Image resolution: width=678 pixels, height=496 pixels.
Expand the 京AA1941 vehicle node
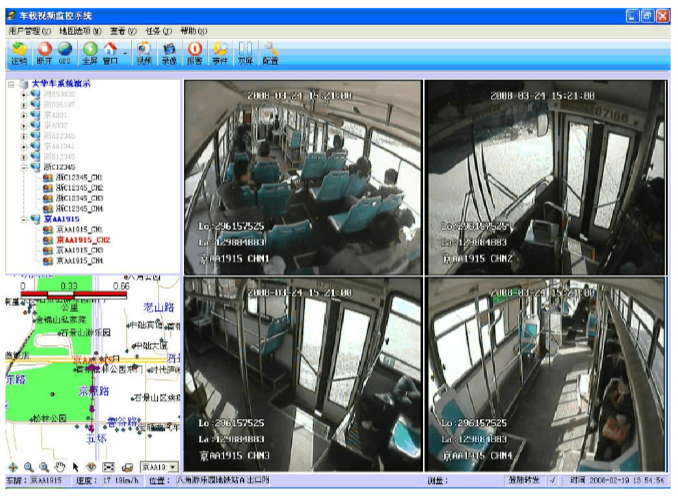(24, 147)
